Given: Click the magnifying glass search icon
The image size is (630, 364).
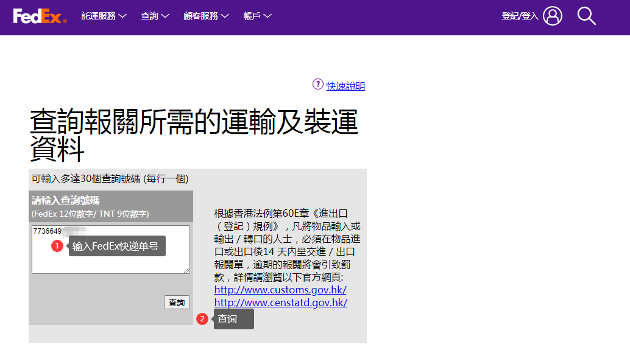Looking at the screenshot, I should coord(586,16).
